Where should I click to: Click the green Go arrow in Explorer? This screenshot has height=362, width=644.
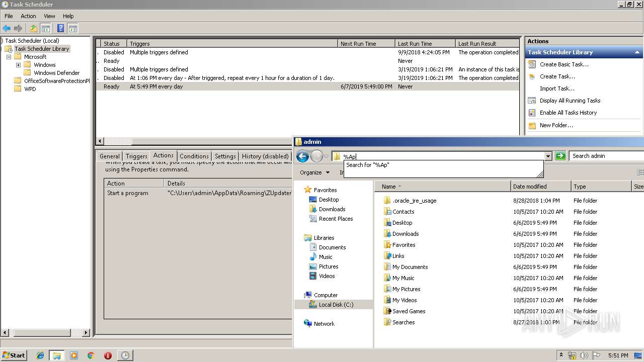(x=560, y=156)
